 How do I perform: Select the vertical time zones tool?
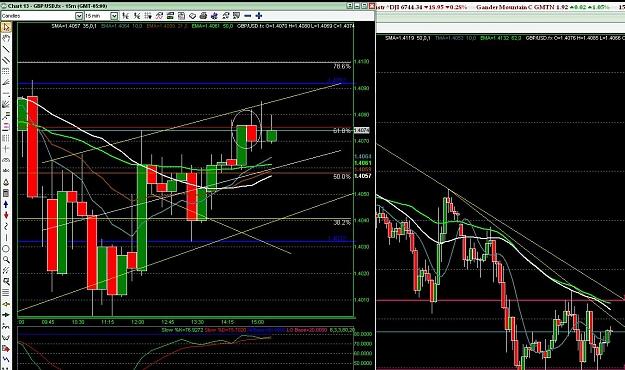pyautogui.click(x=6, y=138)
